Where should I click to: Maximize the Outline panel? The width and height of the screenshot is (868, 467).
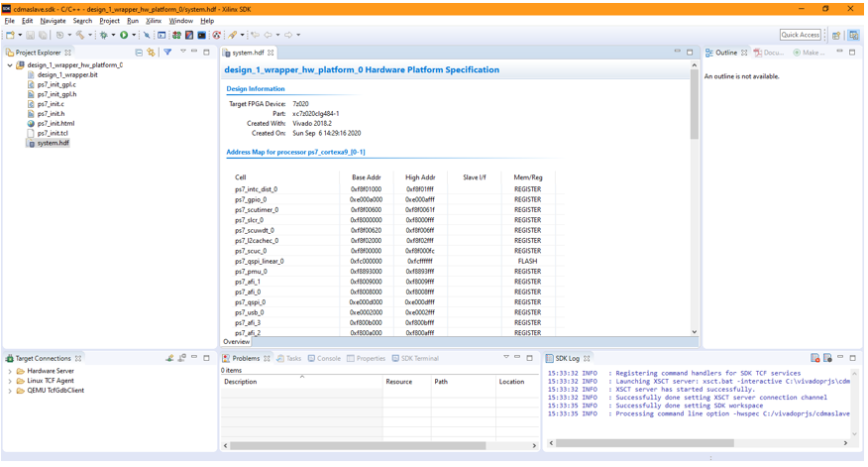click(852, 53)
